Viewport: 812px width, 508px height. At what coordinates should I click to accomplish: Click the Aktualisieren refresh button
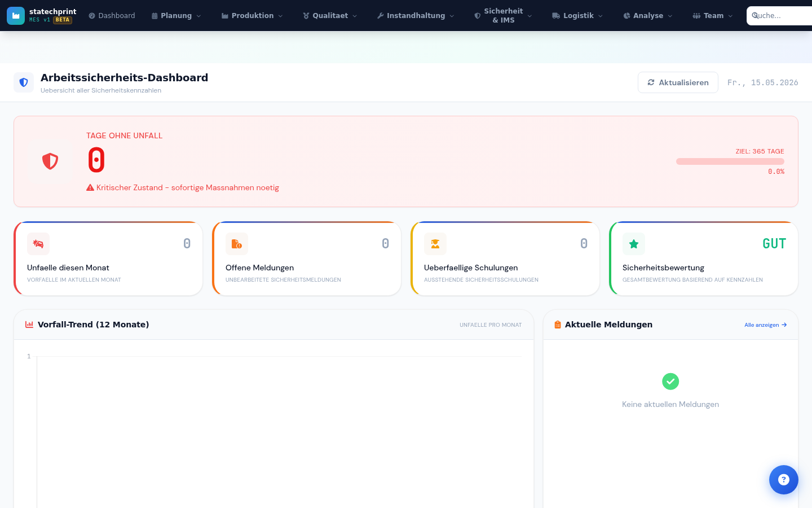tap(678, 82)
